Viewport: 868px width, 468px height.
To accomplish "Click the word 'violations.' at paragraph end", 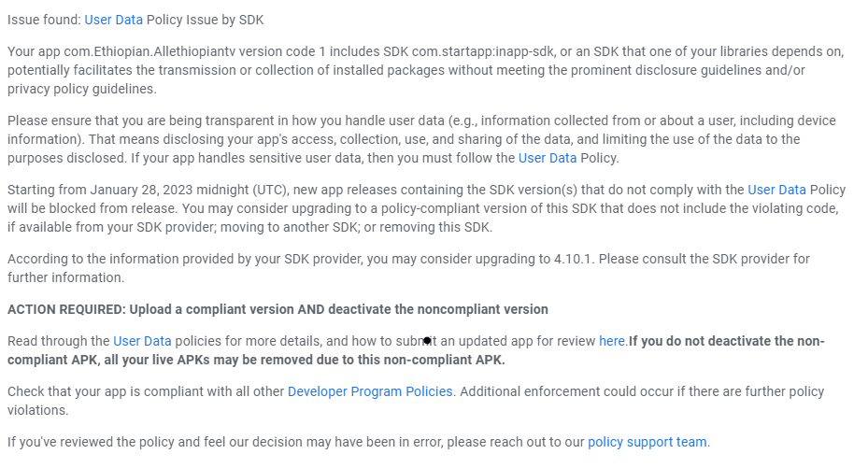I will [37, 410].
